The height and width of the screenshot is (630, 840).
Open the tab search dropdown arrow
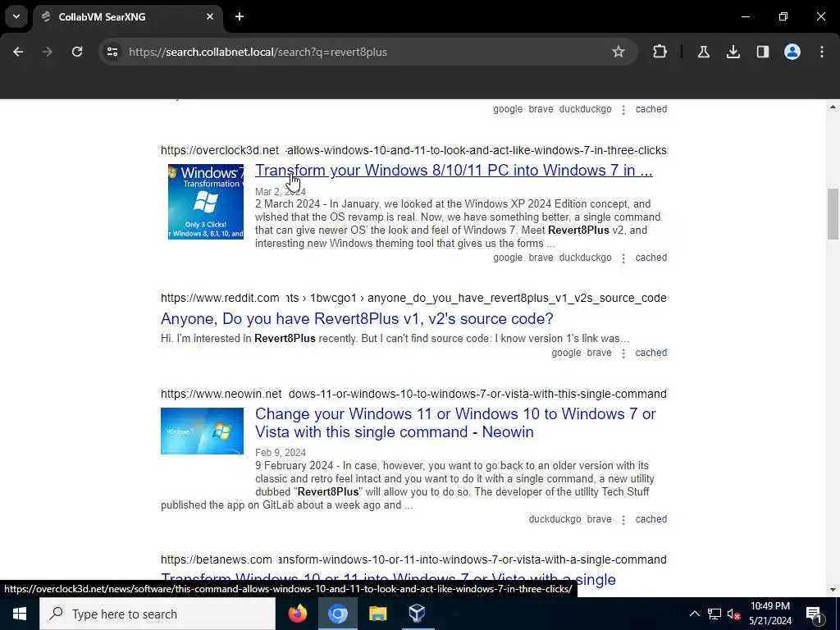pos(16,16)
